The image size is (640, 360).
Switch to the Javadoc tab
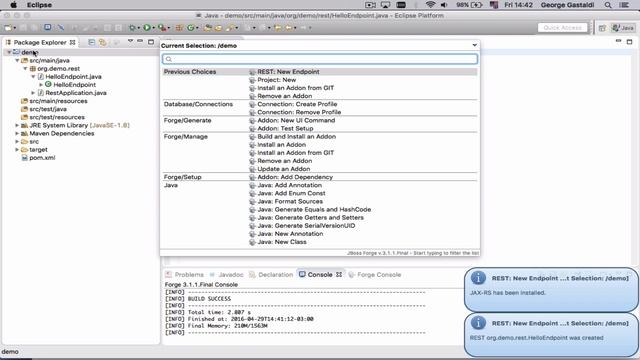[226, 275]
